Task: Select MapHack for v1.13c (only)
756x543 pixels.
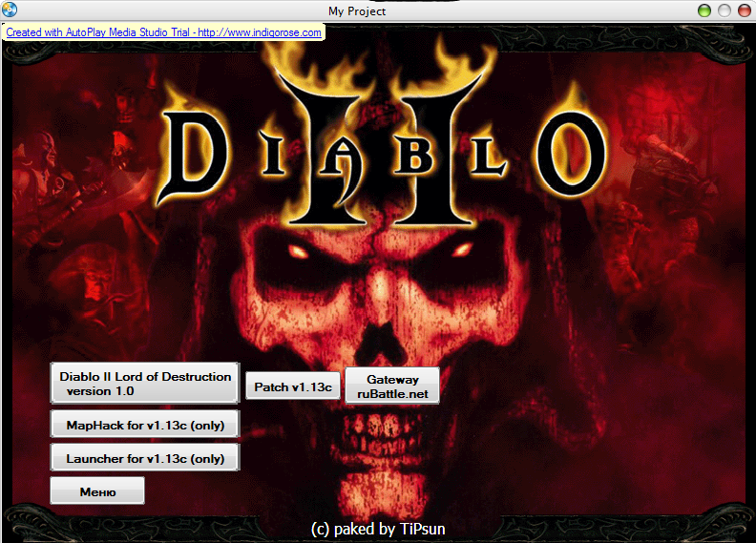Action: (x=144, y=424)
